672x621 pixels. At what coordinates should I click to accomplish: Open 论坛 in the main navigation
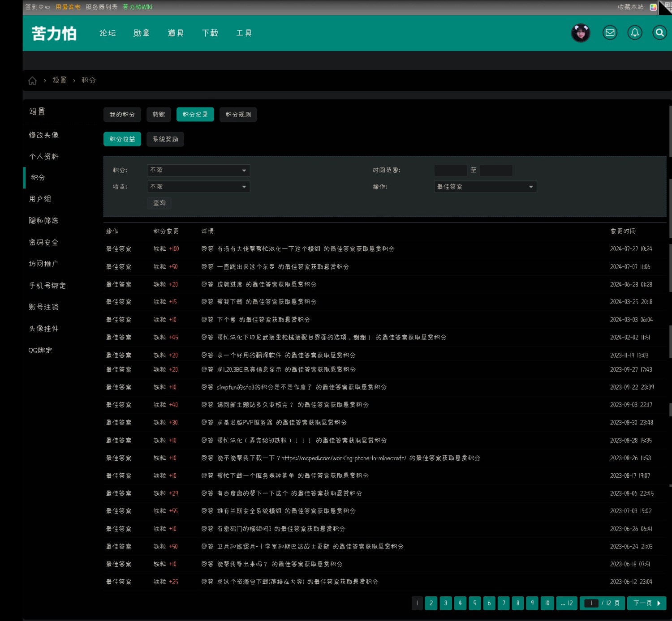108,33
